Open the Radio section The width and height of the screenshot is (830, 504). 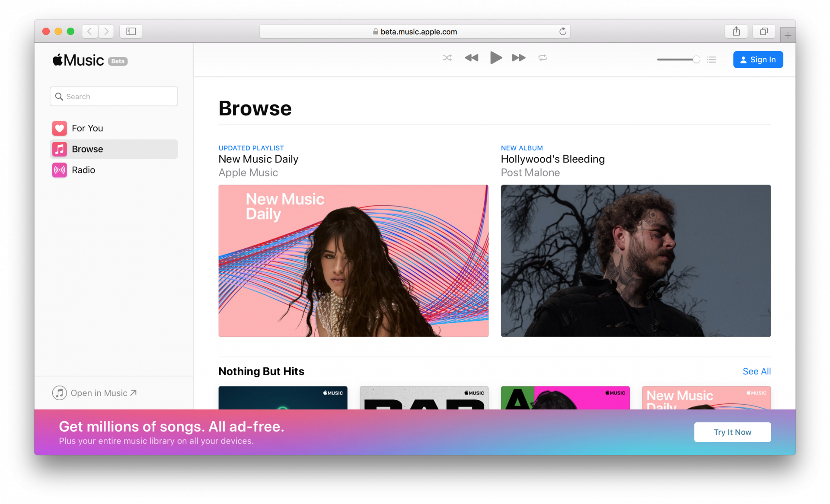click(114, 170)
